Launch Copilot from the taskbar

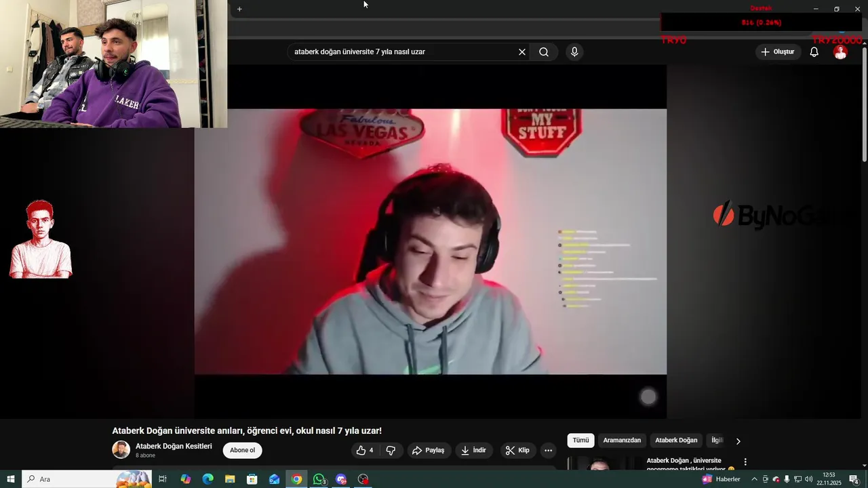pos(185,479)
